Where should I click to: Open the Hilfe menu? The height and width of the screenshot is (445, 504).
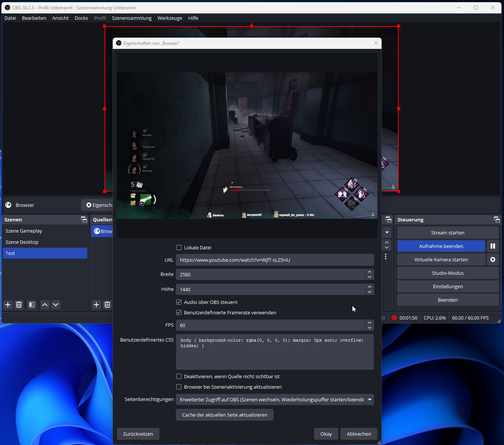pyautogui.click(x=193, y=18)
